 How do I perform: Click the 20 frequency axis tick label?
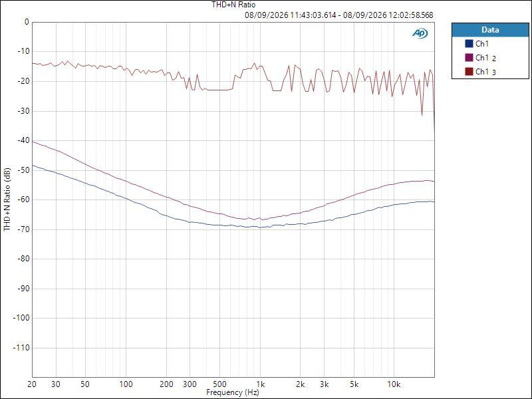coord(32,384)
